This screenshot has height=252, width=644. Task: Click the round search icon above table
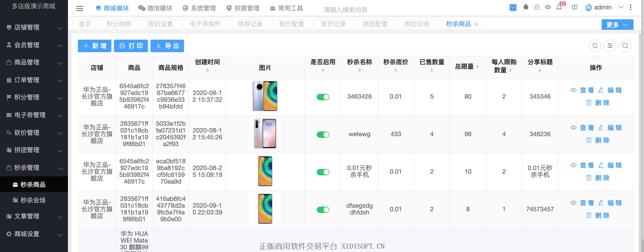[x=625, y=46]
